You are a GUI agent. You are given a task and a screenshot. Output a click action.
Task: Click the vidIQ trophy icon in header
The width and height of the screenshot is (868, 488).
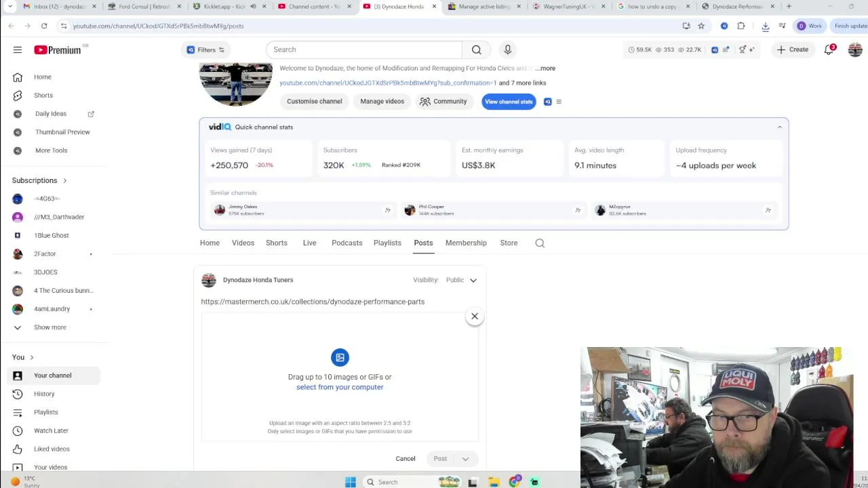(743, 49)
